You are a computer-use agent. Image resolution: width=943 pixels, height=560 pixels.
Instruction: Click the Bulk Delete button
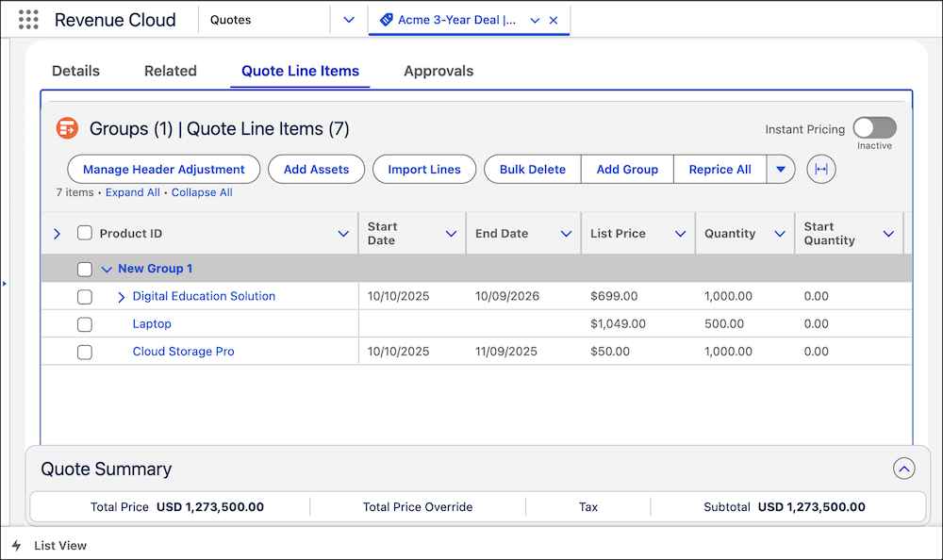532,169
